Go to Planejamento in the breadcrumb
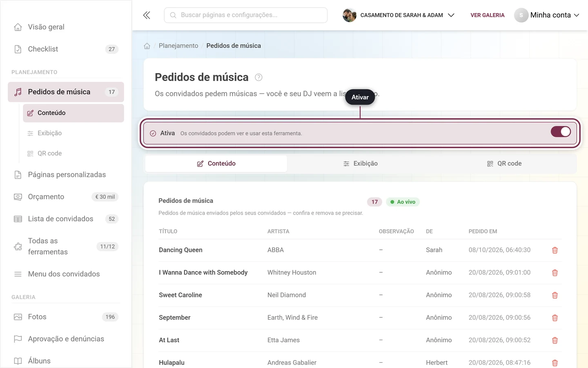The height and width of the screenshot is (368, 588). click(x=178, y=46)
